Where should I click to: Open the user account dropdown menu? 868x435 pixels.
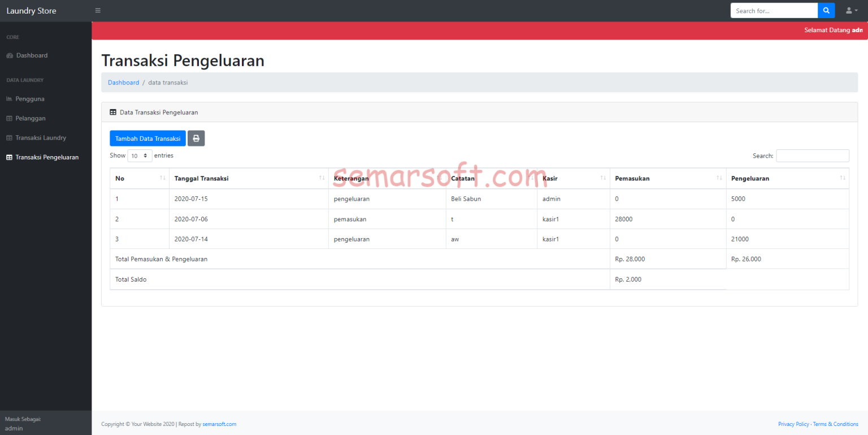851,10
